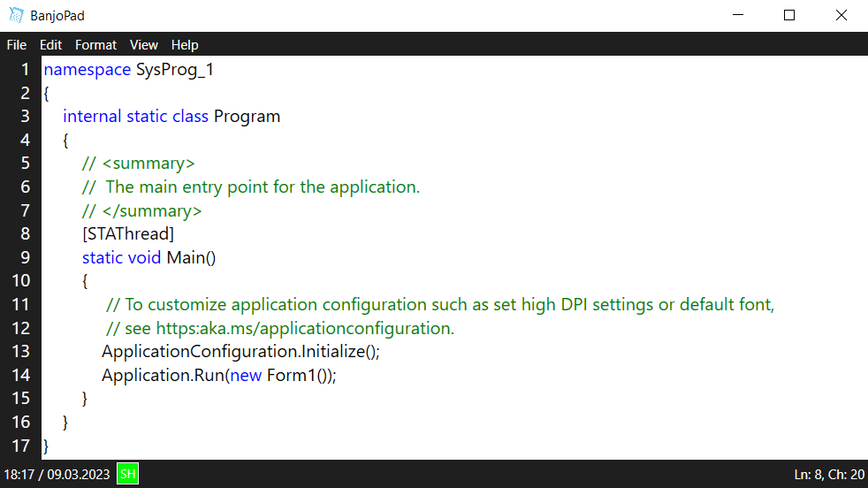Click the new keyword on line 14

point(246,376)
